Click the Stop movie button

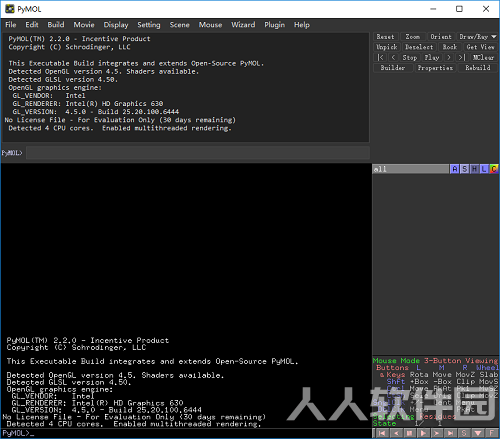click(410, 57)
